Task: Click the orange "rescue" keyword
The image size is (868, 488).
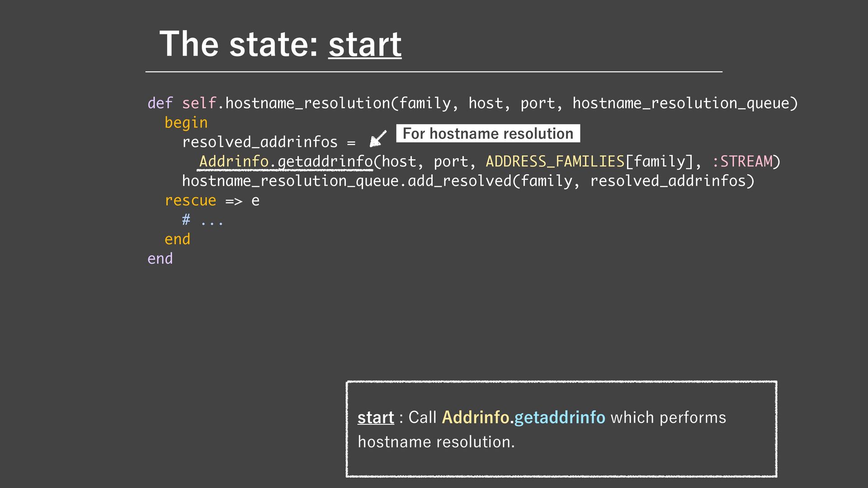Action: pos(190,201)
